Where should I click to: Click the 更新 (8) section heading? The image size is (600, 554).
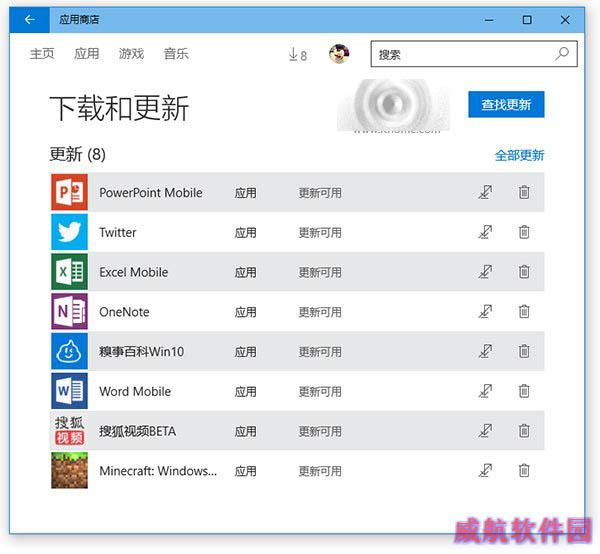pos(78,154)
